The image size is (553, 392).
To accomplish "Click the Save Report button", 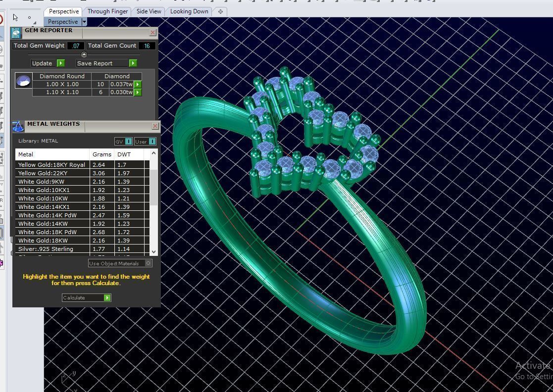I will (106, 63).
